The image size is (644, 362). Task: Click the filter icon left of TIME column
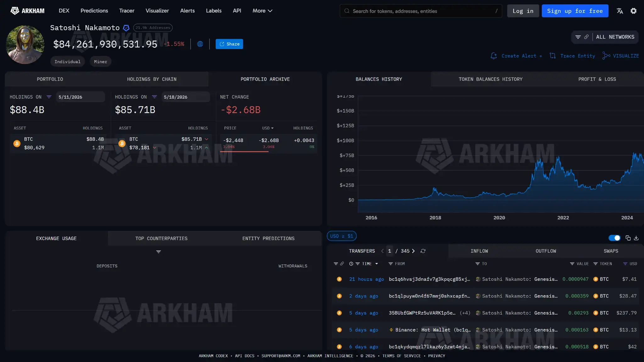[336, 264]
